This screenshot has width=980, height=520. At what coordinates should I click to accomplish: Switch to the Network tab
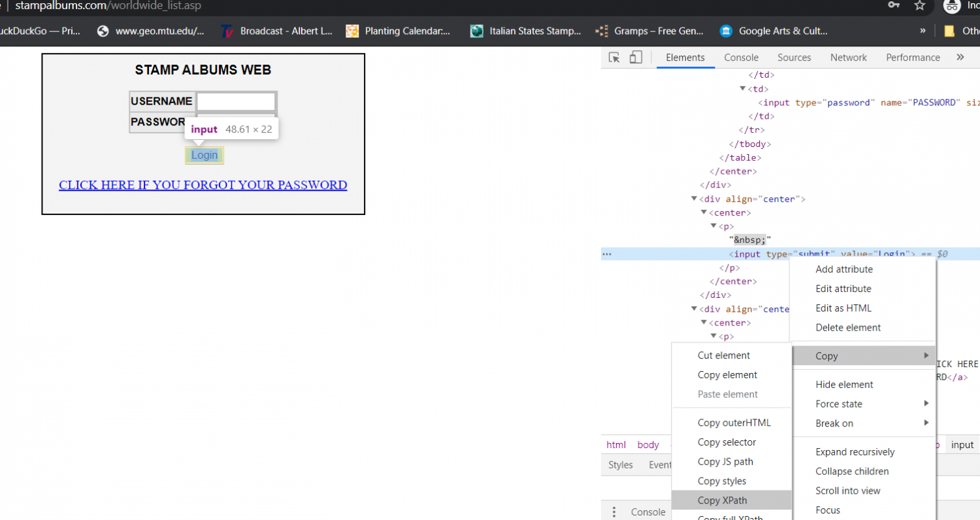point(848,57)
